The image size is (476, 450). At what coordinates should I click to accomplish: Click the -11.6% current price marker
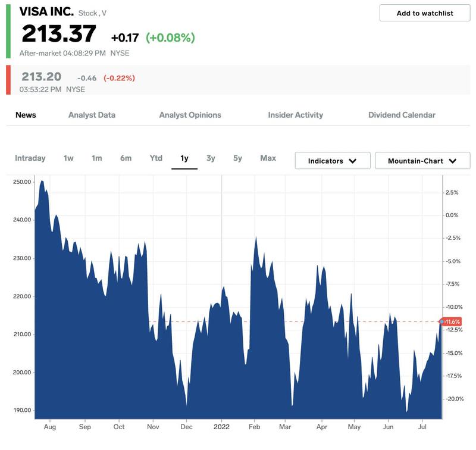click(451, 321)
